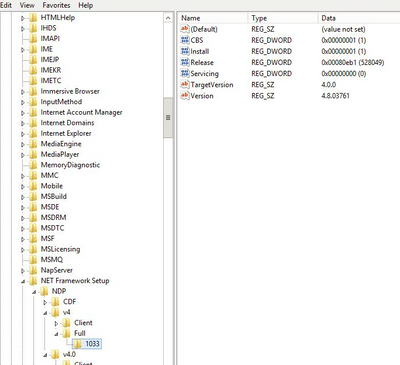Expand the Internet Account Manager key

pyautogui.click(x=23, y=113)
